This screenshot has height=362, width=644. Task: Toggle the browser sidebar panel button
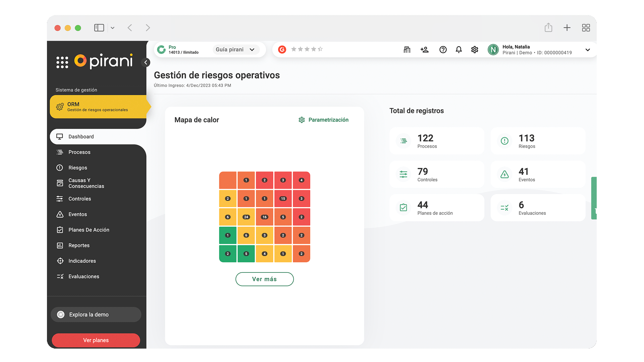click(x=99, y=28)
